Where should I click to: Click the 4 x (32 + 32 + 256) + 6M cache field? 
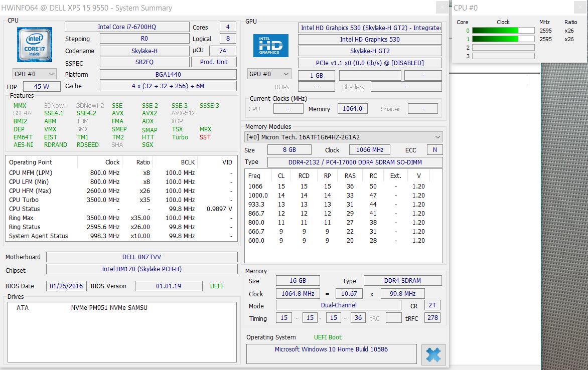168,86
